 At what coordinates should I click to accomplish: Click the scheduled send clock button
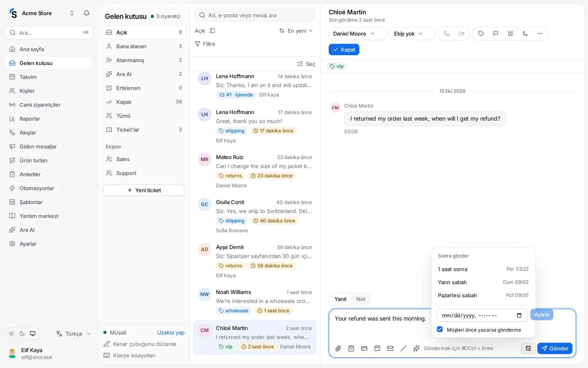528,348
